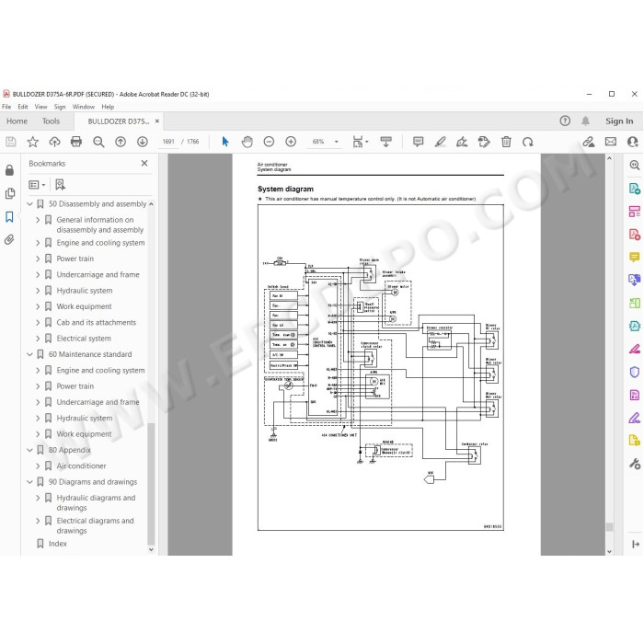Open the Sign document pen icon

(x=462, y=142)
